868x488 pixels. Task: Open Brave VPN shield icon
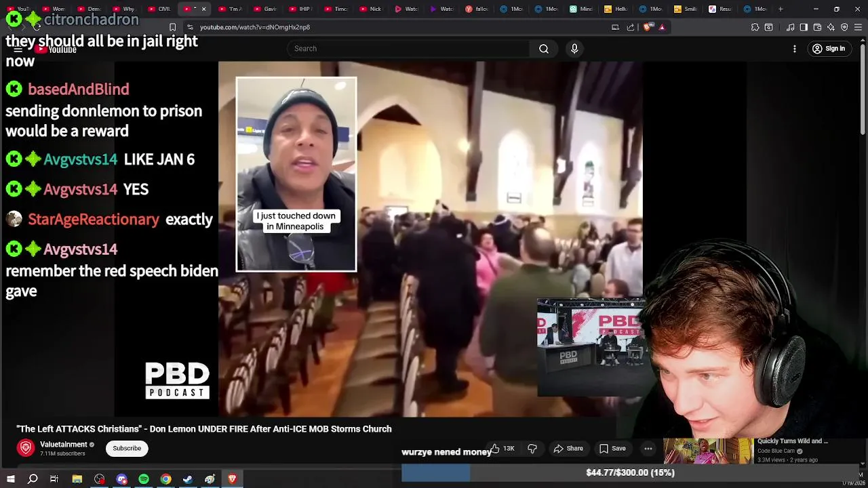click(844, 27)
